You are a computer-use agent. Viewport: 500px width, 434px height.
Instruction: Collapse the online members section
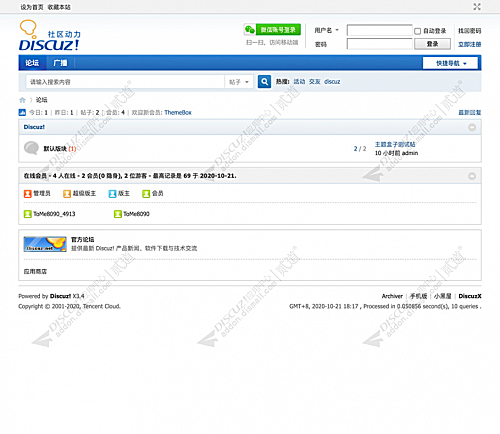pos(472,176)
